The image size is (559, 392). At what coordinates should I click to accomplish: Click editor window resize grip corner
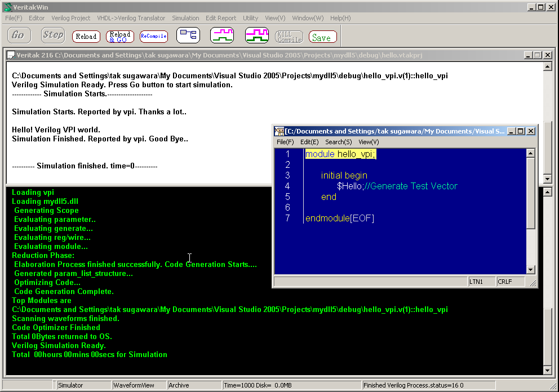533,283
